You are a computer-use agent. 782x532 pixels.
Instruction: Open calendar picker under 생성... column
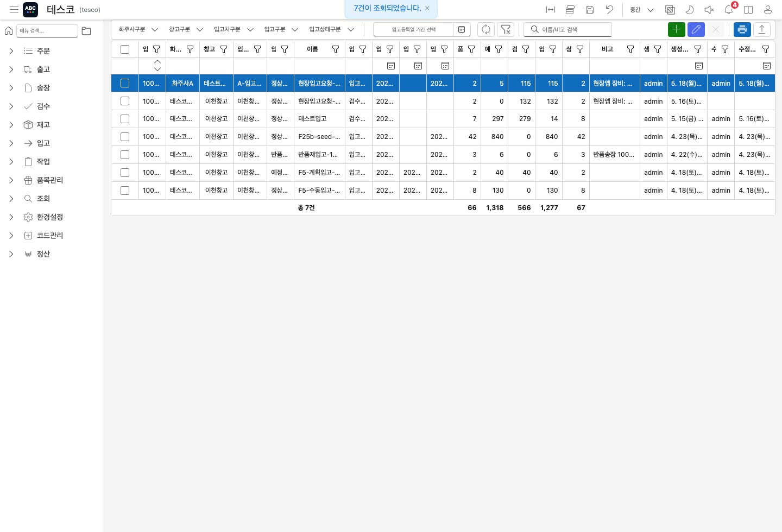699,66
